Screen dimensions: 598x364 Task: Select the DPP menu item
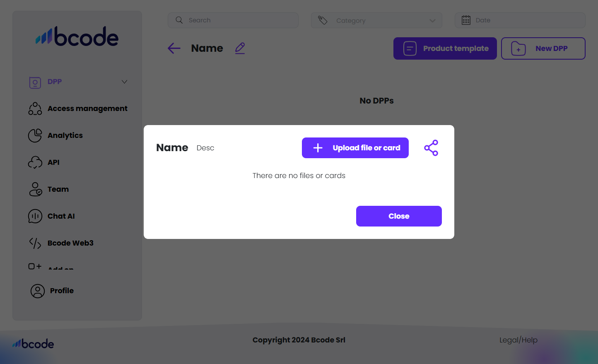(54, 82)
